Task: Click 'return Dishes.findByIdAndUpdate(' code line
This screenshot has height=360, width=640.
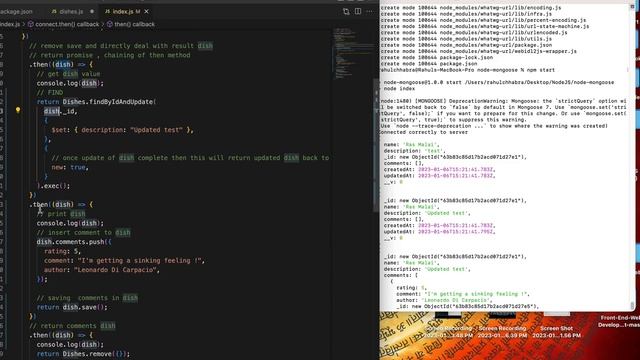Action: 96,102
